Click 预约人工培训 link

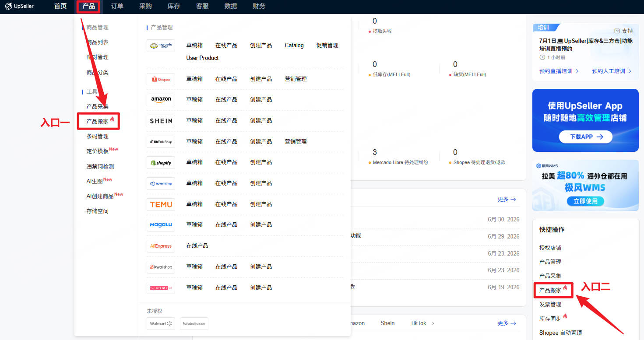click(612, 71)
